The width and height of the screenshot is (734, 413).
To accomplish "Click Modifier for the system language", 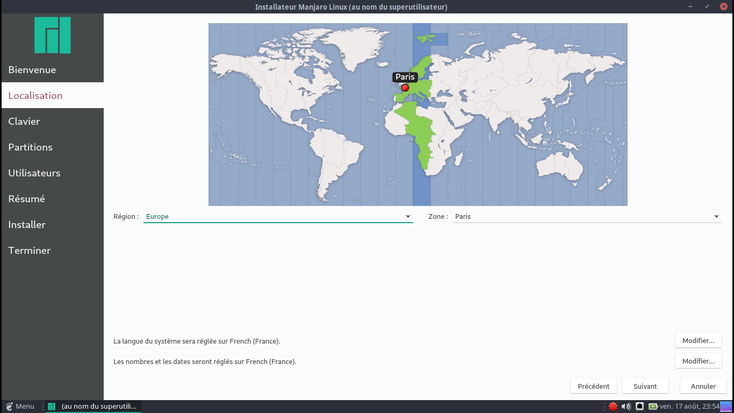I will coord(698,340).
